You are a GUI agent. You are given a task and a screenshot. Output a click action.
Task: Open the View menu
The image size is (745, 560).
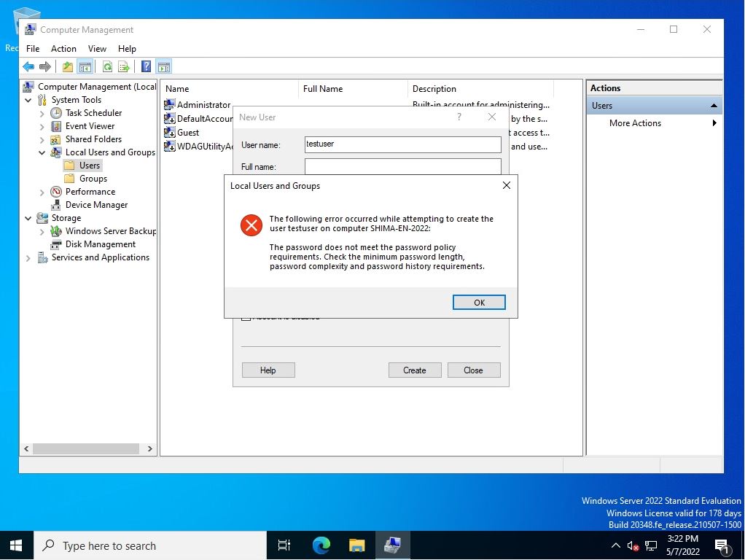coord(97,48)
